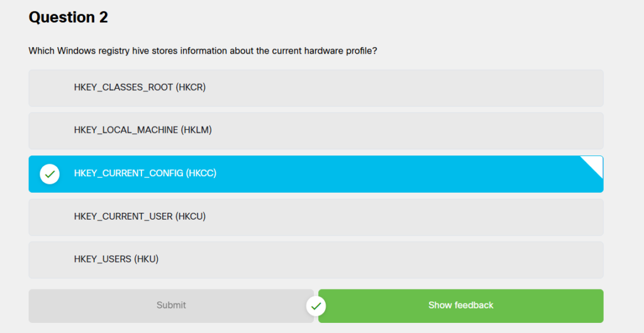Screen dimensions: 644x333
Task: Click the checkmark badge between Submit and Show feedback
Action: click(316, 306)
